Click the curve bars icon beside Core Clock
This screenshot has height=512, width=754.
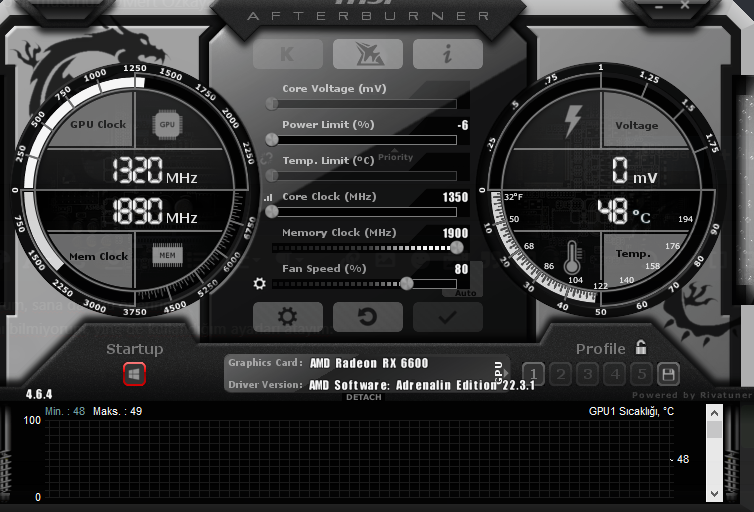pos(268,198)
